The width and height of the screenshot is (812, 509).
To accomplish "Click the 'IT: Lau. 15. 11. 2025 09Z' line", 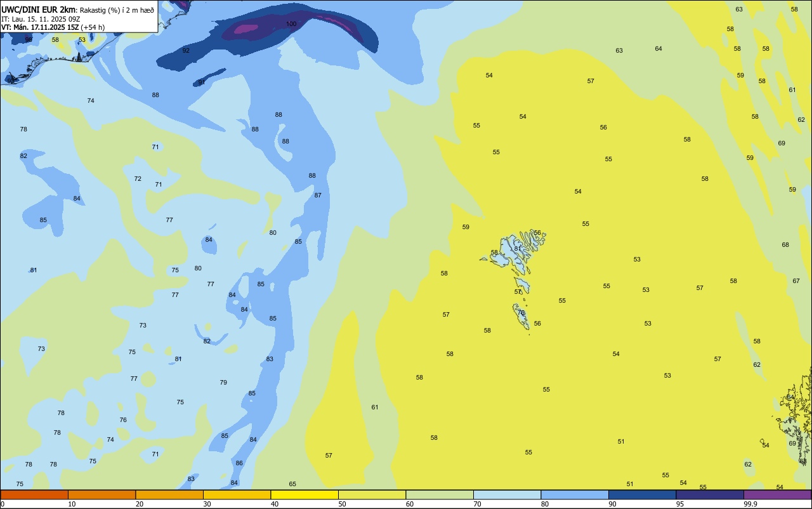I will (x=41, y=19).
